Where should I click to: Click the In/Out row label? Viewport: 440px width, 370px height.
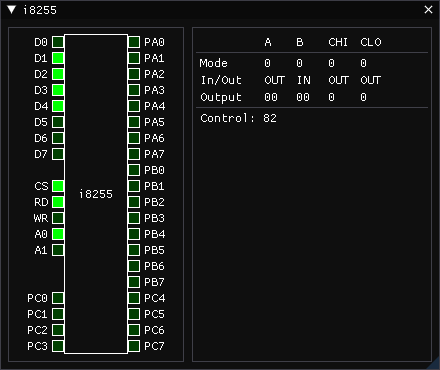[221, 80]
